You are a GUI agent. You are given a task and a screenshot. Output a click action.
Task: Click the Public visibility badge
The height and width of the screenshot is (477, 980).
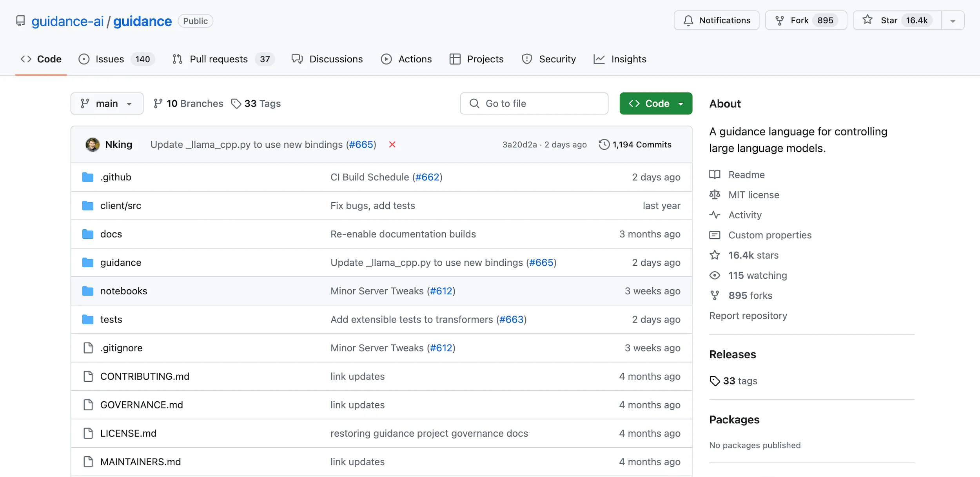click(195, 21)
